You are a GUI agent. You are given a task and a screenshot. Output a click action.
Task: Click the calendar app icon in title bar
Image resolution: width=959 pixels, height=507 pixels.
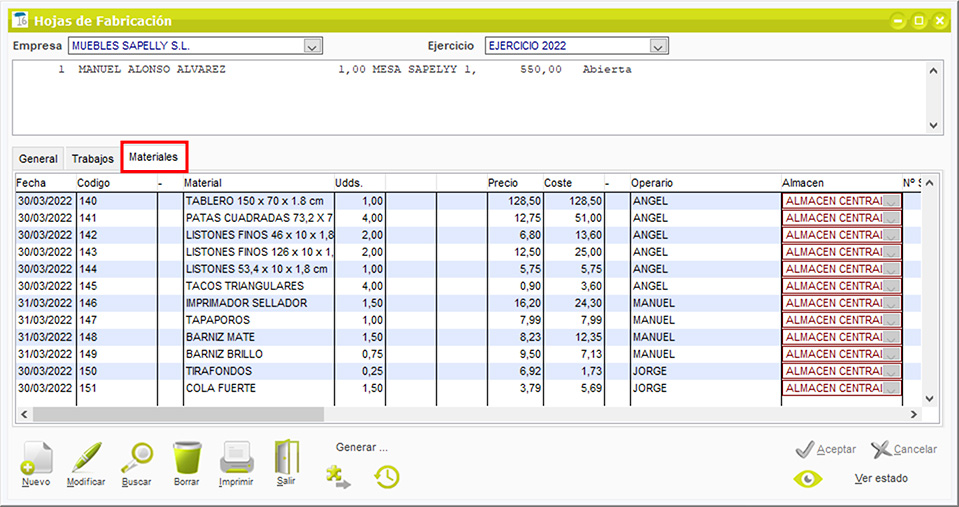pos(20,20)
